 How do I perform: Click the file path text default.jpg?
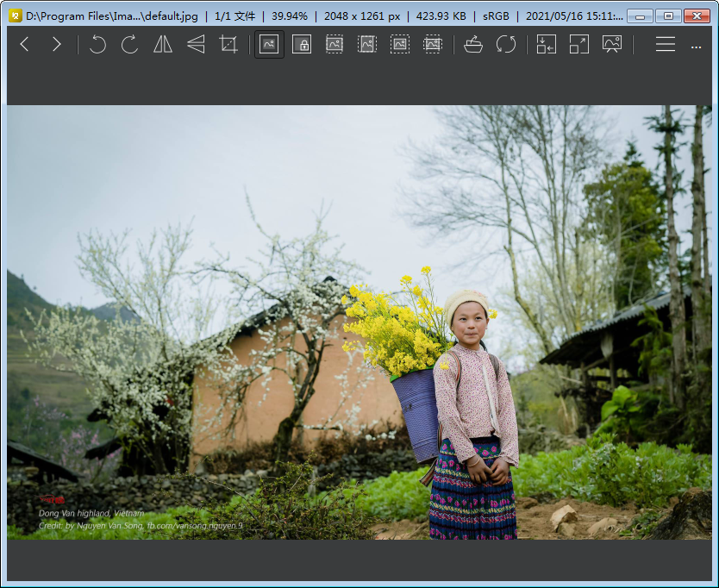coord(112,16)
